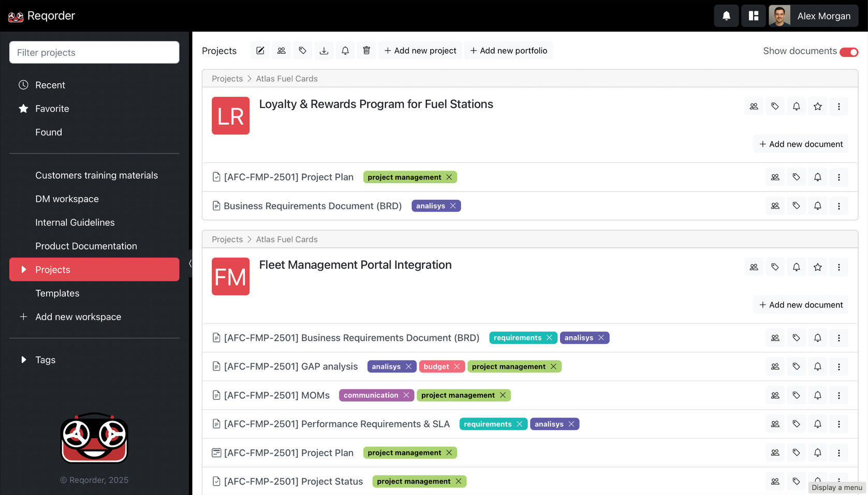Viewport: 868px width, 495px height.
Task: Open members for the Loyalty & Rewards project
Action: 754,107
